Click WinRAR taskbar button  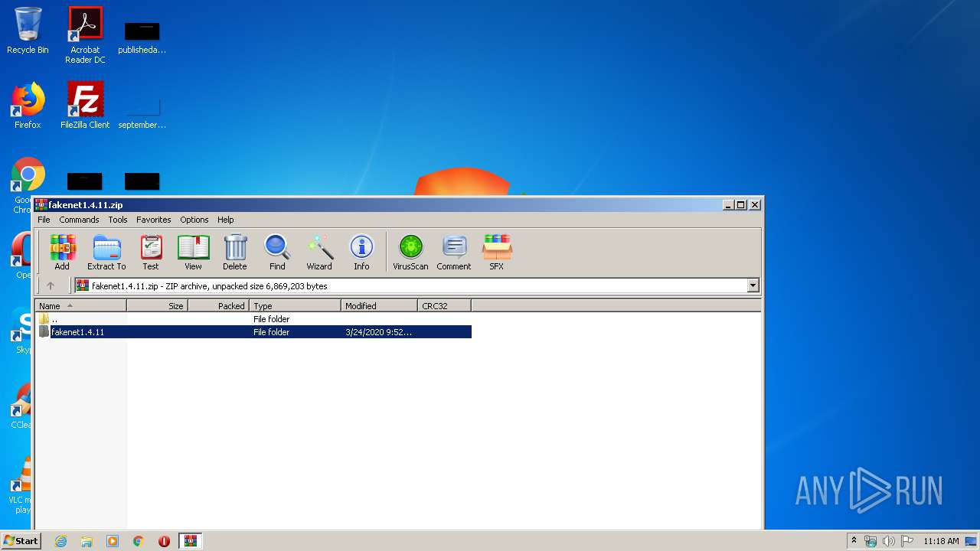point(191,541)
